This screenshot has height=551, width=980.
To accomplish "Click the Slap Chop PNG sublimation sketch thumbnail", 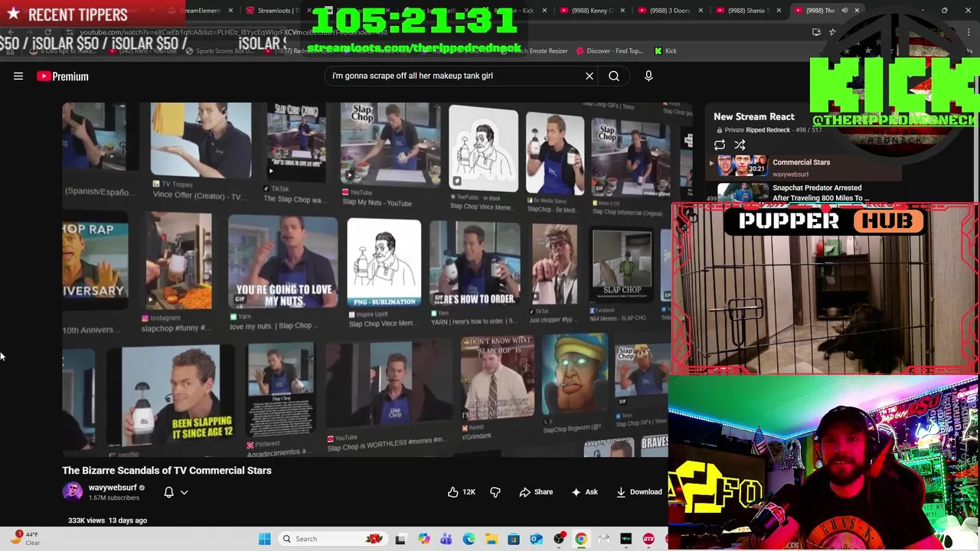I will tap(384, 264).
